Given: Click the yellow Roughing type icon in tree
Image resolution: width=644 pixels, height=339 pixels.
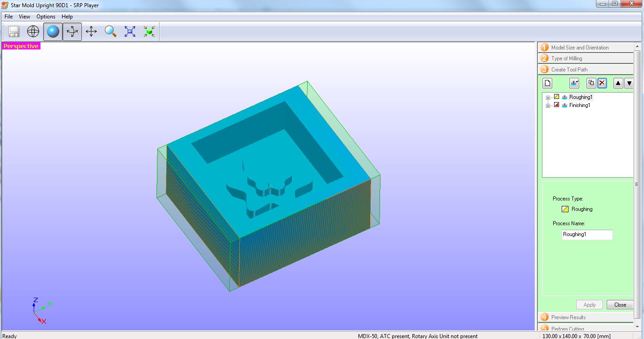Looking at the screenshot, I should pyautogui.click(x=557, y=97).
